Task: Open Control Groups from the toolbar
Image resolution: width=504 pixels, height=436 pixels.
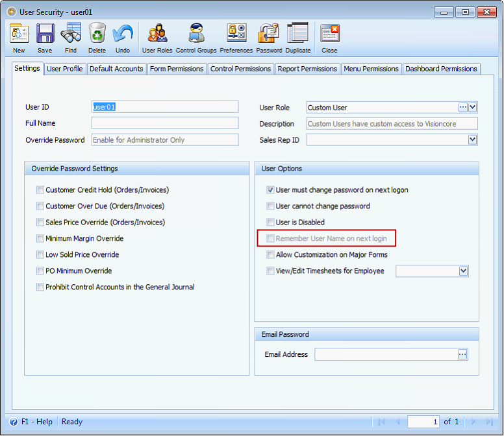Action: tap(195, 38)
